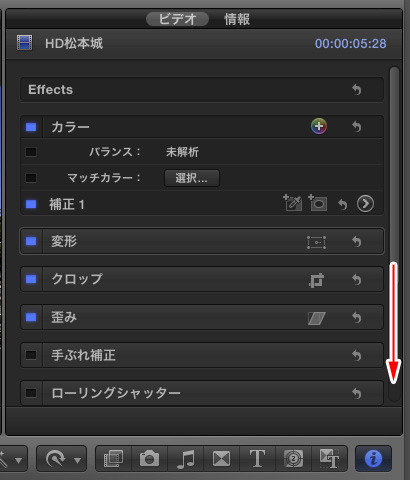Switch to the ビデオ tab
The width and height of the screenshot is (410, 480).
[177, 19]
